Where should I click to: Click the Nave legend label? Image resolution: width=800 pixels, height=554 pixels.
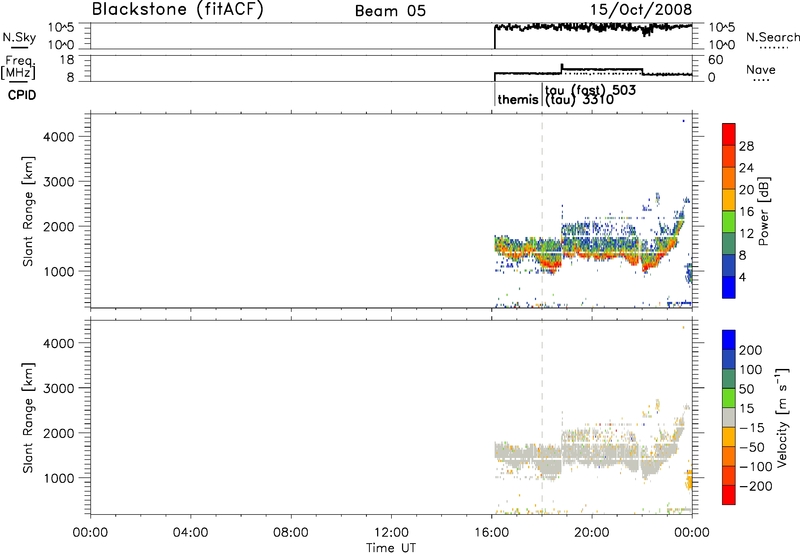(x=761, y=70)
